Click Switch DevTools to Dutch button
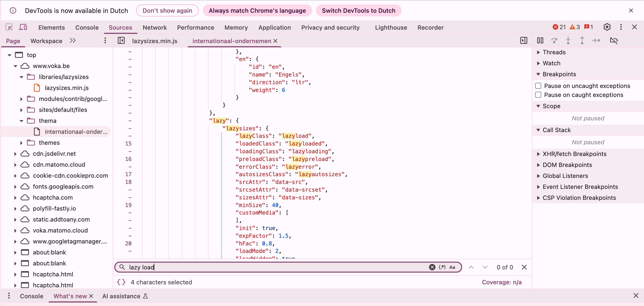 click(358, 11)
